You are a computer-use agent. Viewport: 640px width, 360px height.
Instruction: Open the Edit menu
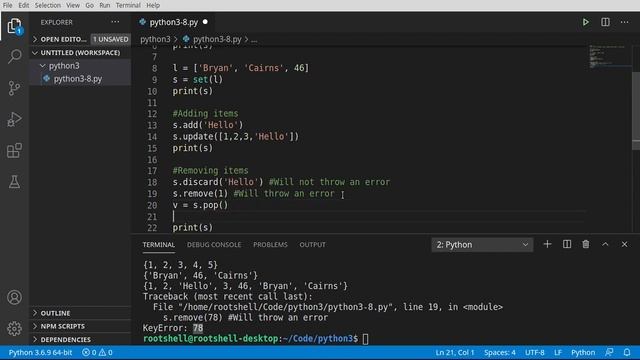pos(24,5)
